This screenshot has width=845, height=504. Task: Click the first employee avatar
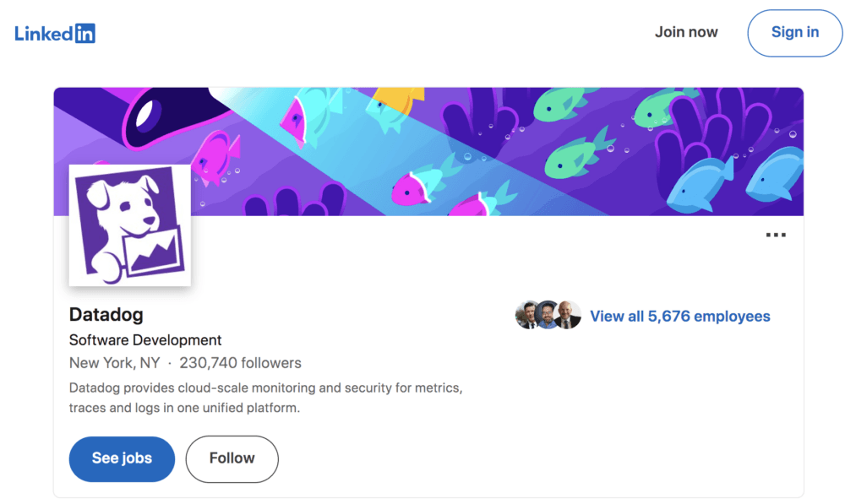[x=526, y=316]
